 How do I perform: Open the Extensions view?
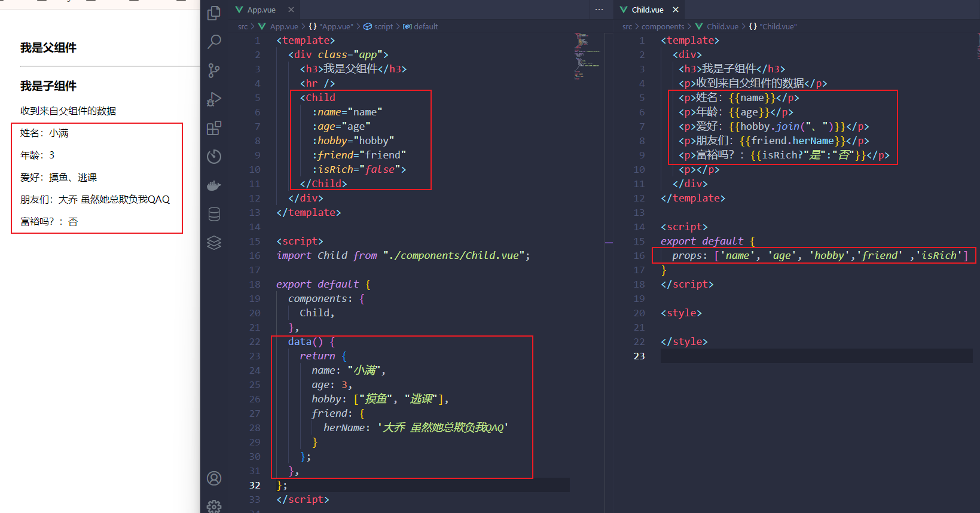click(214, 127)
